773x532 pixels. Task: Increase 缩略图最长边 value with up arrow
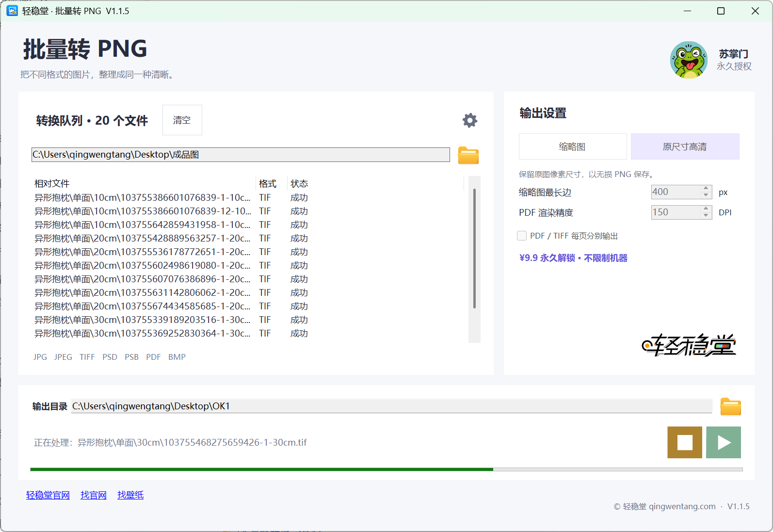point(706,189)
